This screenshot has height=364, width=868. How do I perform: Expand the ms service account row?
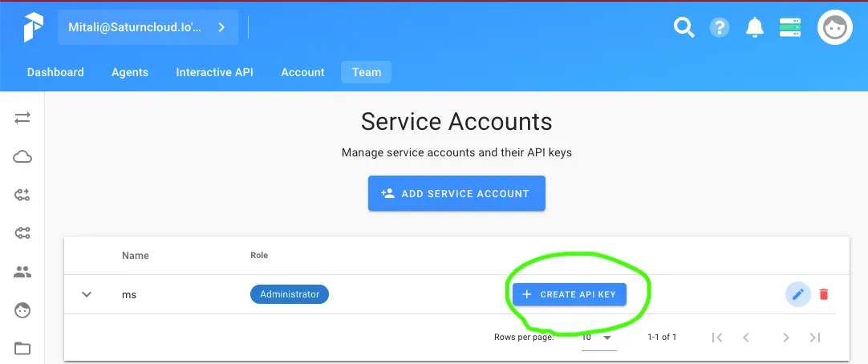tap(87, 294)
